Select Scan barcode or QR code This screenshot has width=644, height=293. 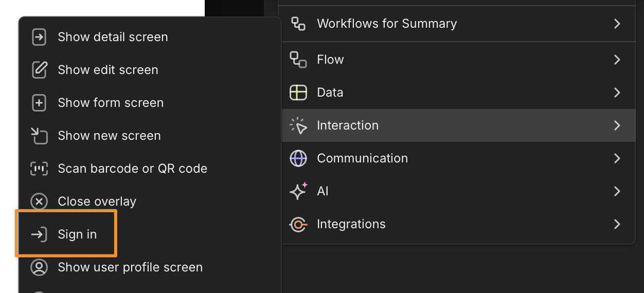pos(132,169)
